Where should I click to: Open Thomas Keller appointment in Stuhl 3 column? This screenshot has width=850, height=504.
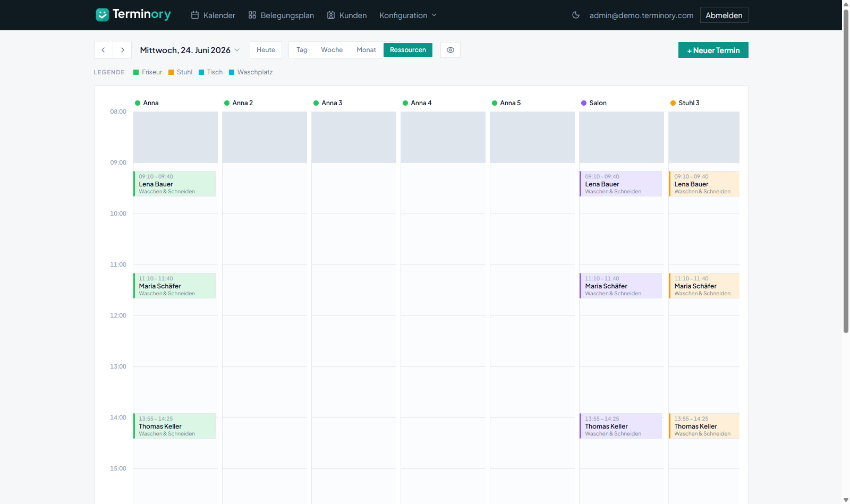click(704, 426)
